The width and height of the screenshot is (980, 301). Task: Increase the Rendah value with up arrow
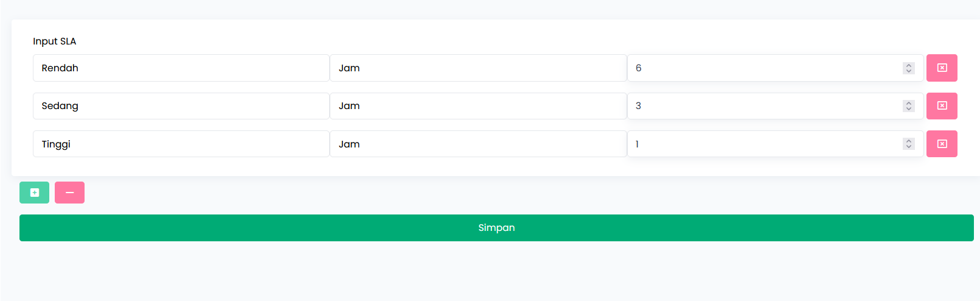(x=909, y=65)
